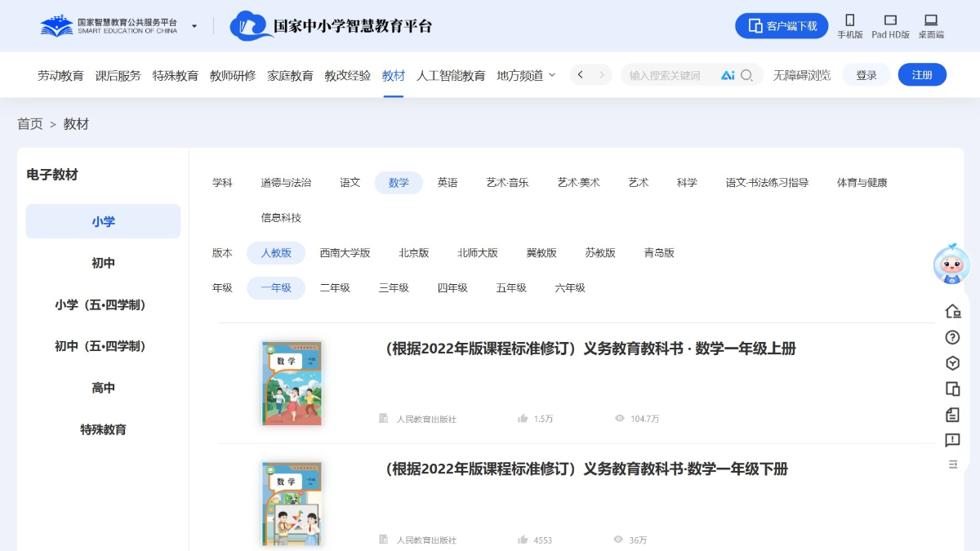The width and height of the screenshot is (980, 551).
Task: Click the 手机版 phone icon
Action: [849, 20]
